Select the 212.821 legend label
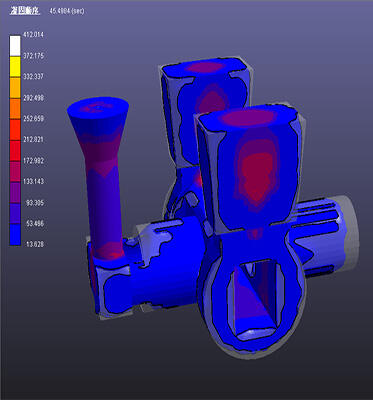This screenshot has height=400, width=373. 33,139
